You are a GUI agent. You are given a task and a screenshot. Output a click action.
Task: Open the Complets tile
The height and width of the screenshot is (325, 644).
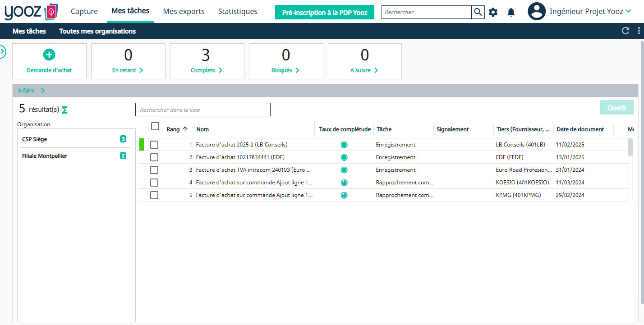click(207, 61)
